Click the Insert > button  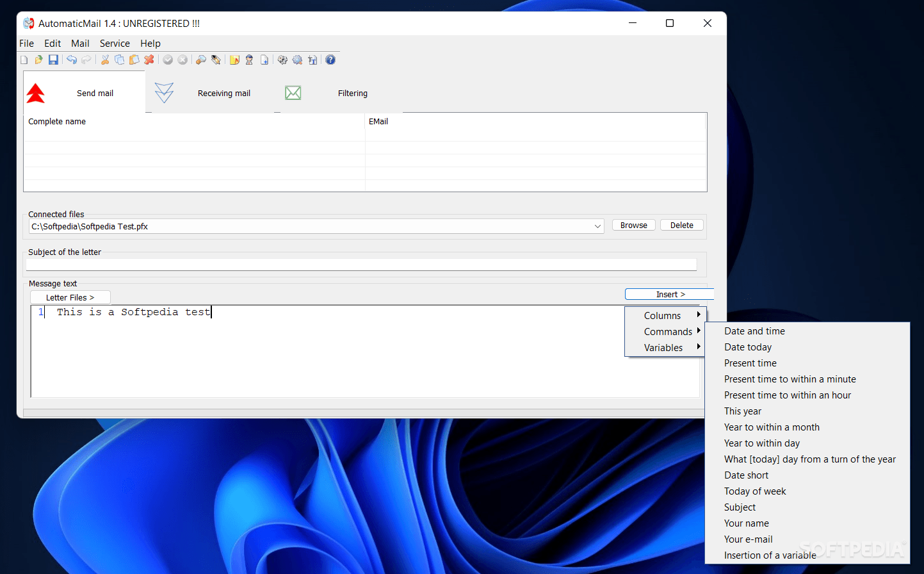click(x=670, y=294)
